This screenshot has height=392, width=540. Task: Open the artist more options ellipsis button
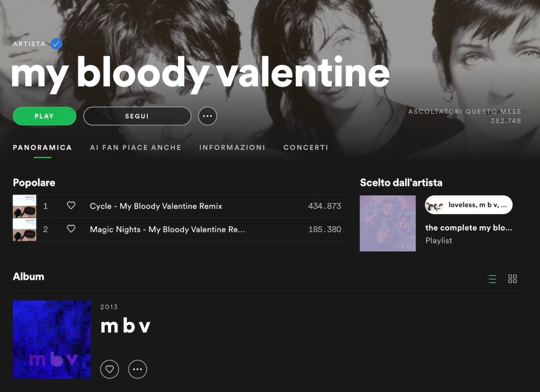tap(207, 116)
